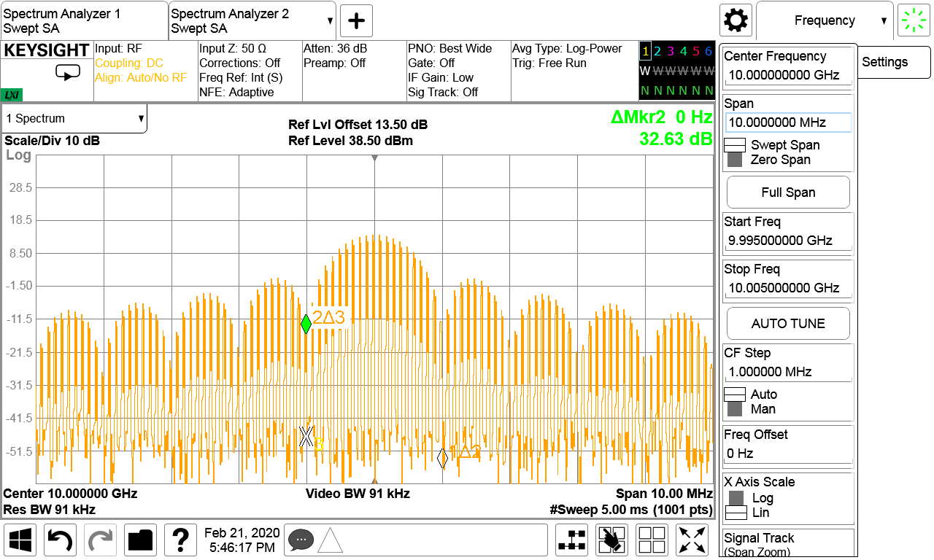This screenshot has width=934, height=560.
Task: Click the Span 10.00 MHz readout
Action: coord(664,494)
